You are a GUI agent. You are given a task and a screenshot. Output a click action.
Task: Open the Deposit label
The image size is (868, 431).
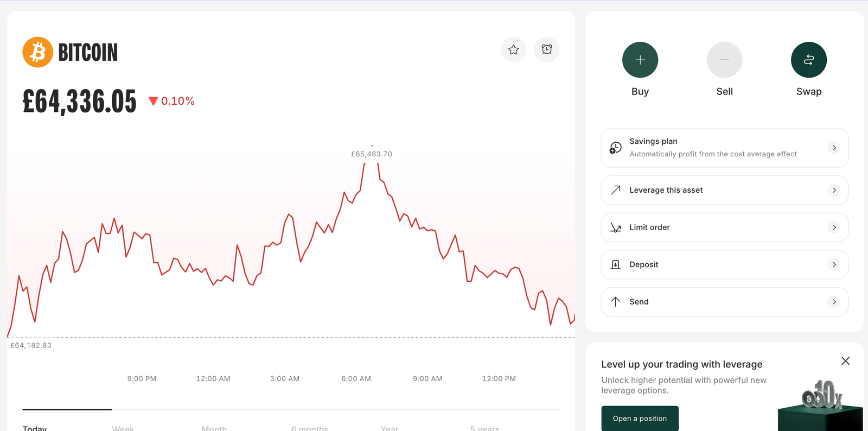pyautogui.click(x=643, y=264)
